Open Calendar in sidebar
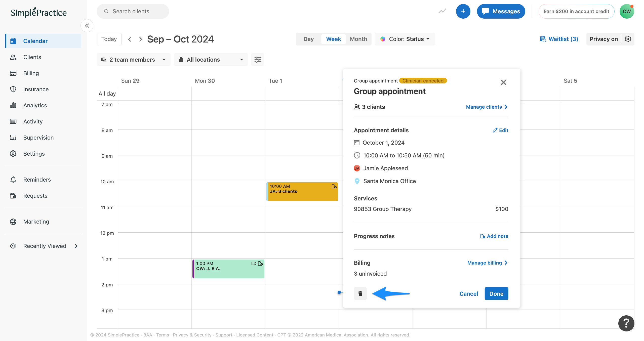Viewport: 644px width, 341px height. coord(43,41)
